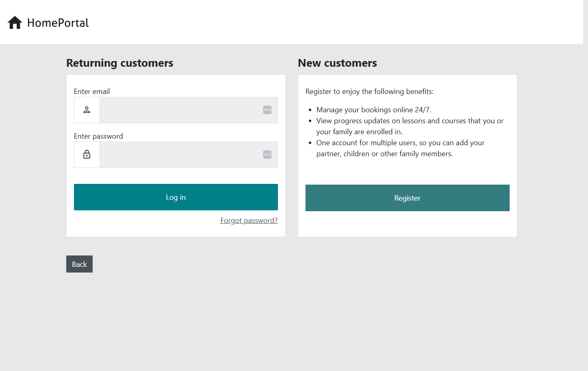This screenshot has height=371, width=588.
Task: Open password manager icon in password field
Action: [x=267, y=155]
